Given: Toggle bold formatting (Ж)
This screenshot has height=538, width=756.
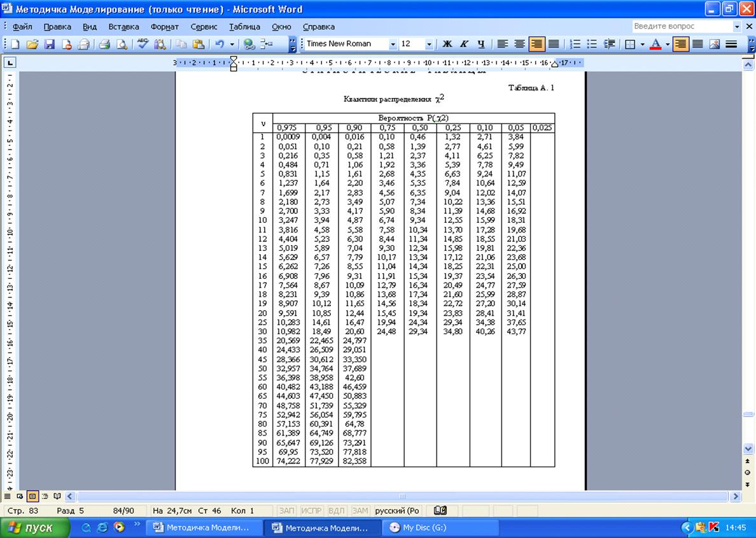Looking at the screenshot, I should [447, 45].
